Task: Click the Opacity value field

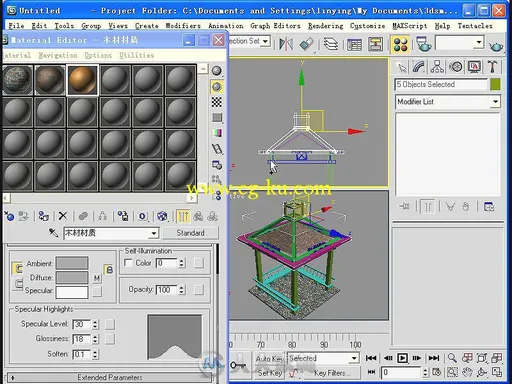Action: 166,290
